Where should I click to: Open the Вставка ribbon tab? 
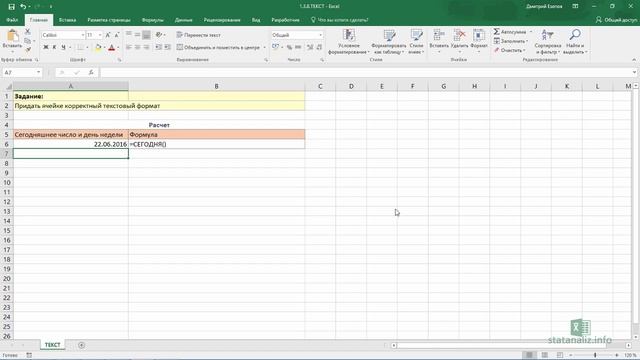(x=67, y=20)
